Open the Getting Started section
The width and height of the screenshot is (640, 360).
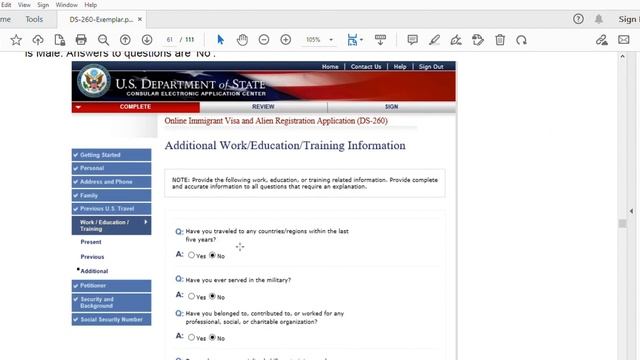[111, 155]
